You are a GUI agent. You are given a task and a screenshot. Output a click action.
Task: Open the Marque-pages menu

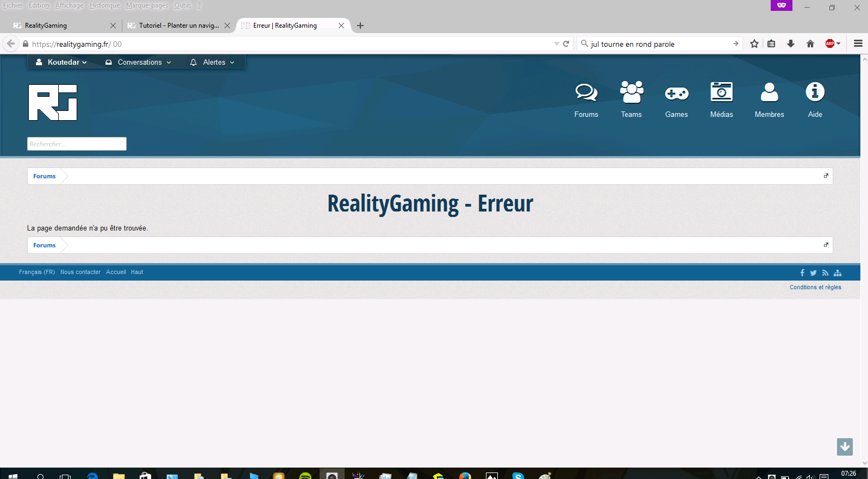coord(147,5)
